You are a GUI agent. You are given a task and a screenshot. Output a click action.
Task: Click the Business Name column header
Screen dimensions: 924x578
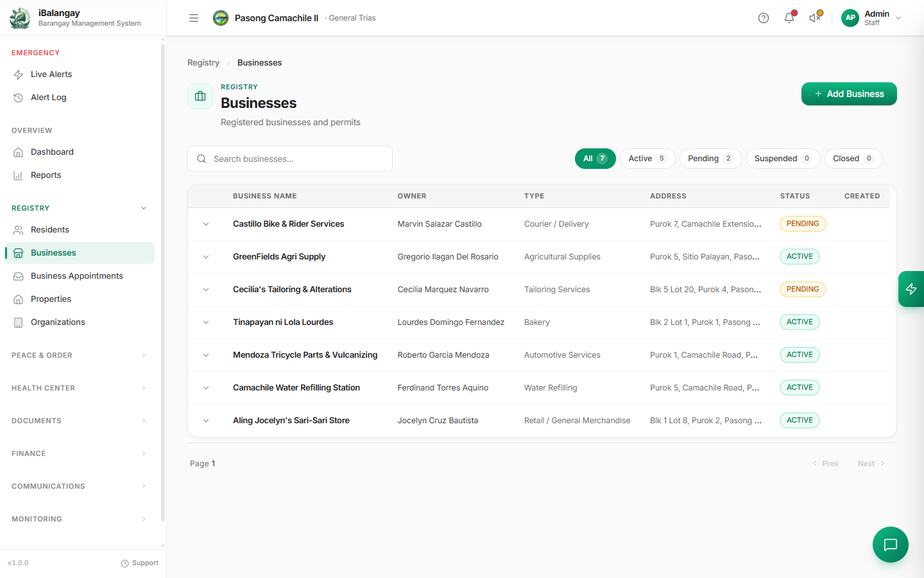tap(265, 197)
